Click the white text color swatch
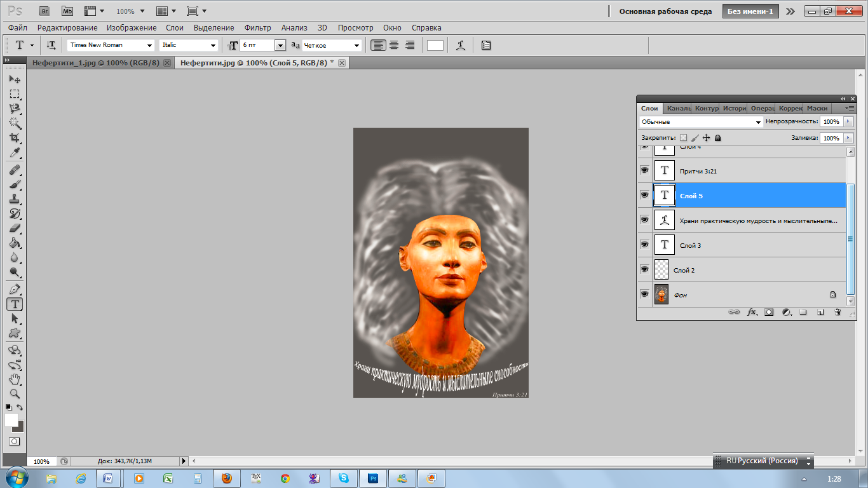Image resolution: width=868 pixels, height=488 pixels. pos(435,45)
